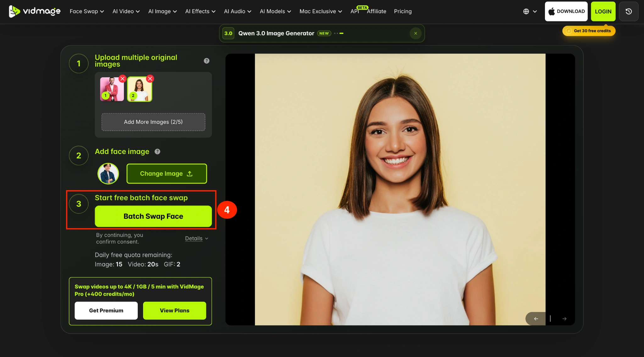Expand the AI Image menu

tap(163, 11)
